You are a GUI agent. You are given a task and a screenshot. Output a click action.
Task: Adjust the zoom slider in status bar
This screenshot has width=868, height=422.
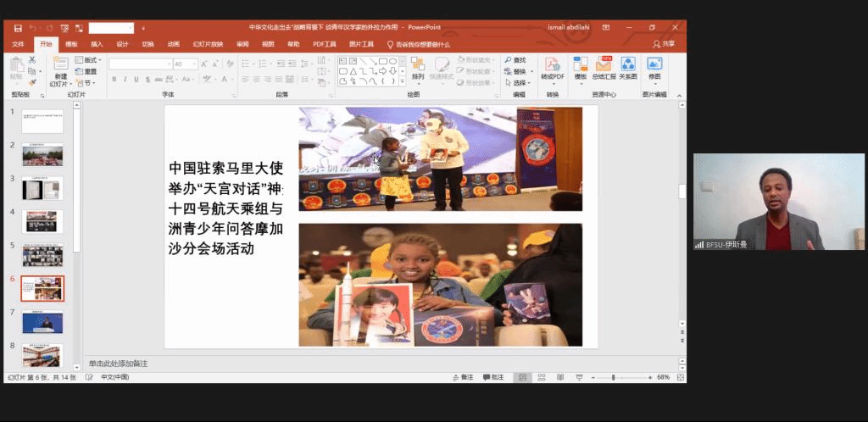(613, 377)
